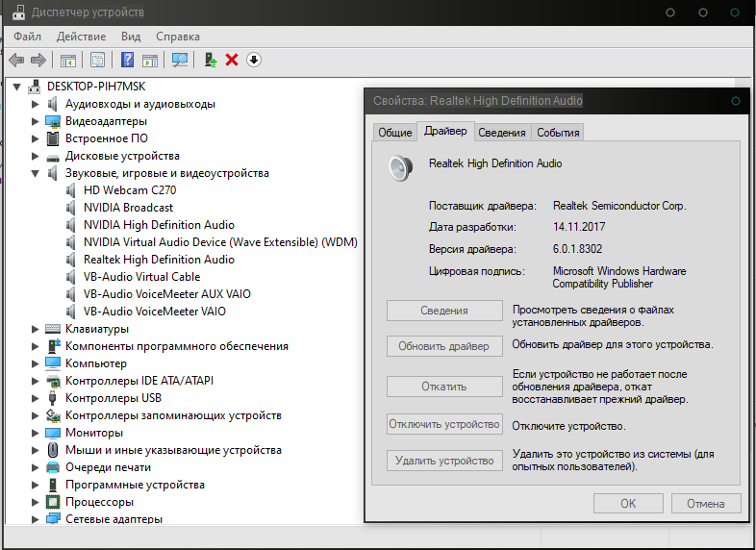
Task: Click the chip icon beside Встроенное ПО
Action: pos(53,138)
